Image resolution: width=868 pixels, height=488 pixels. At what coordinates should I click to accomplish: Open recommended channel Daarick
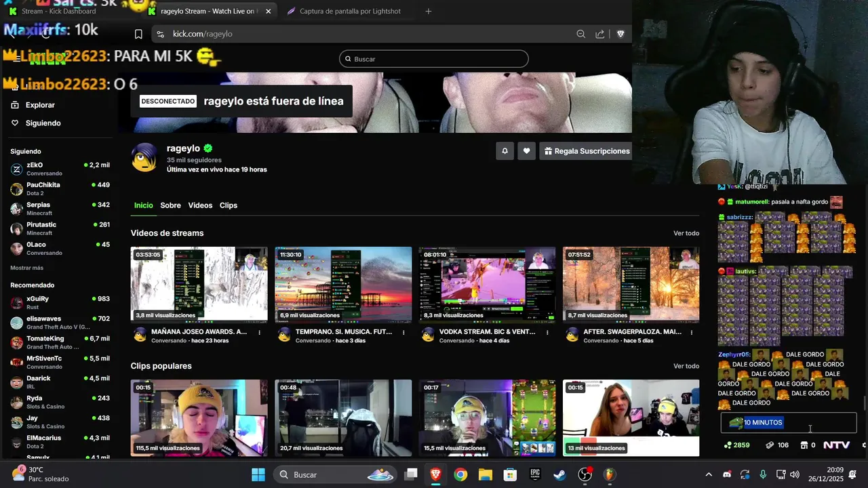click(x=60, y=382)
